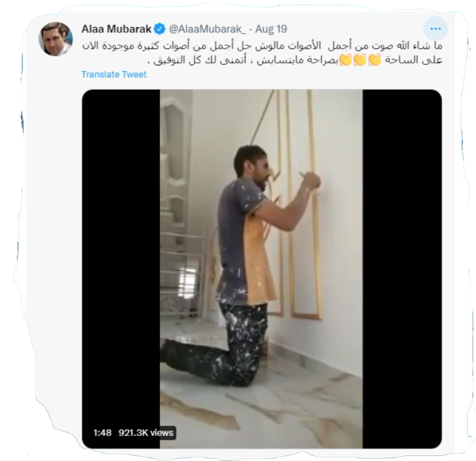Click the left black bar of video
The width and height of the screenshot is (476, 461).
click(x=121, y=269)
